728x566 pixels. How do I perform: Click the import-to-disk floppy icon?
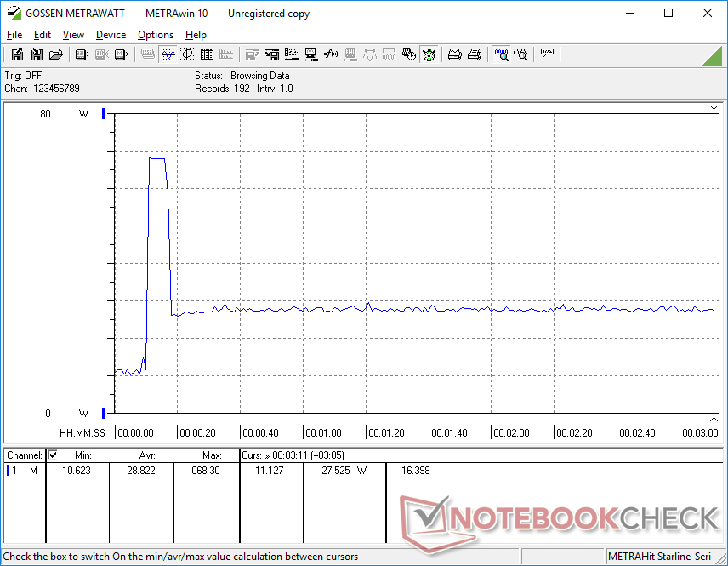(x=37, y=54)
